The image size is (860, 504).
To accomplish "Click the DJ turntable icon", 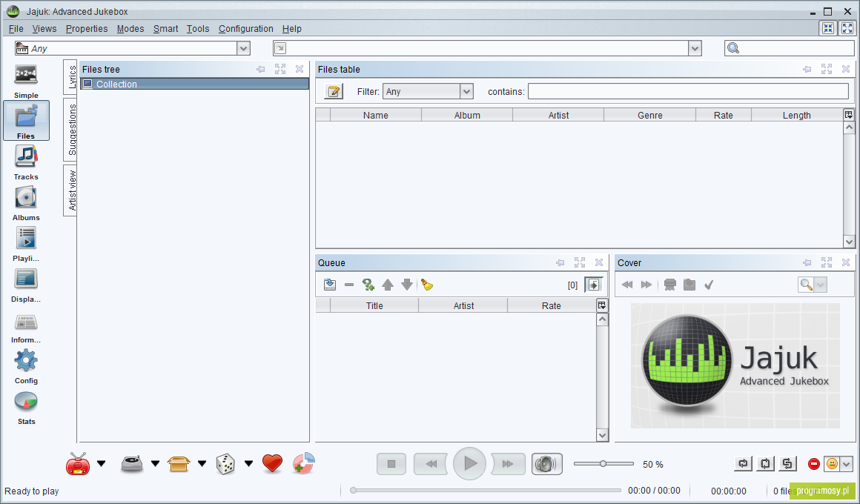I will pyautogui.click(x=132, y=464).
